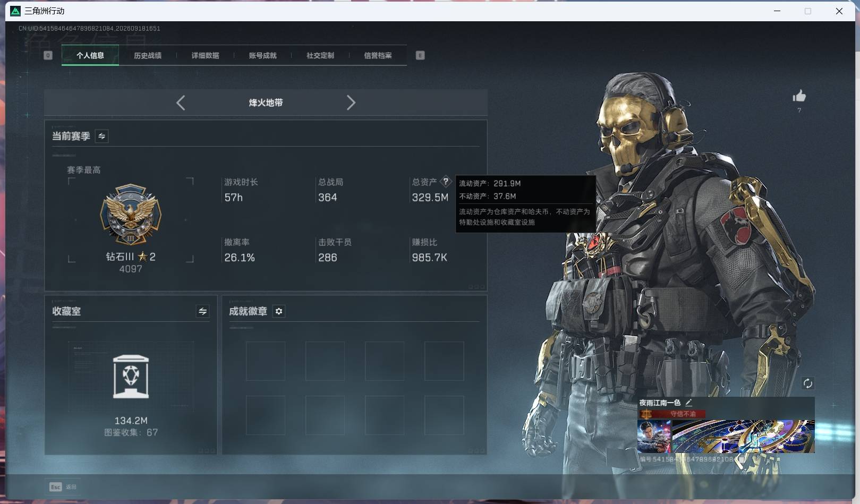The image size is (860, 504).
Task: Switch to previous game mode with left arrow
Action: (x=181, y=102)
